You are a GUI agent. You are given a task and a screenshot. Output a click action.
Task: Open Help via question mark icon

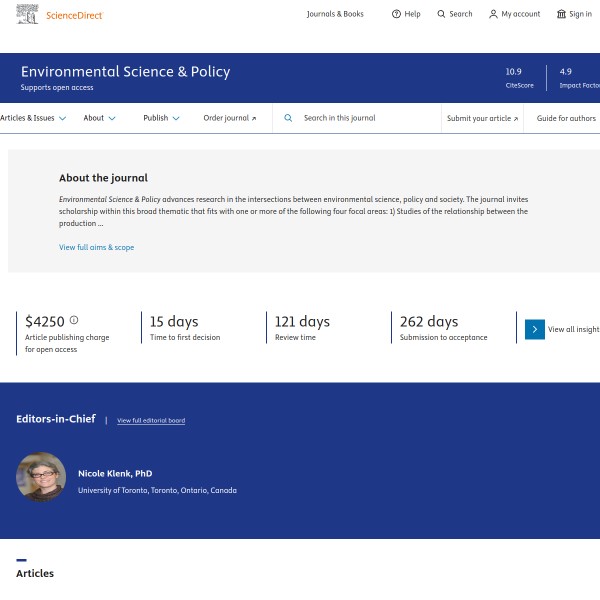tap(396, 14)
